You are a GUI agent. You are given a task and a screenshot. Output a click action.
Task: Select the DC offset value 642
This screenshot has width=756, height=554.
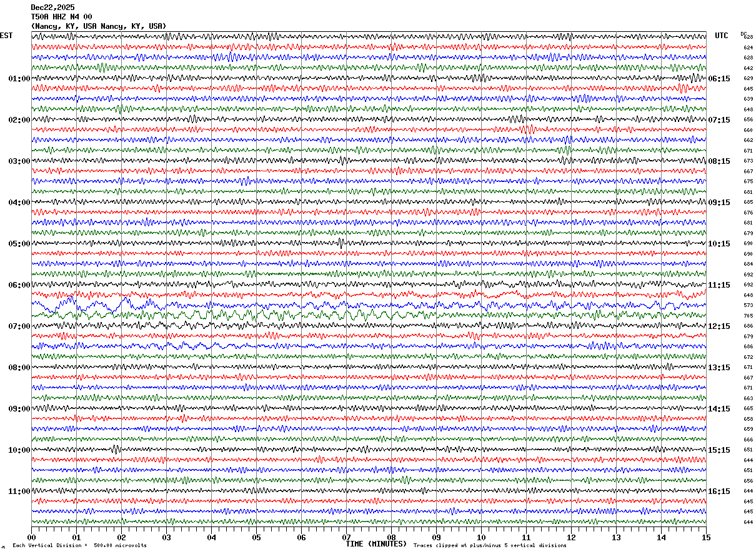748,68
